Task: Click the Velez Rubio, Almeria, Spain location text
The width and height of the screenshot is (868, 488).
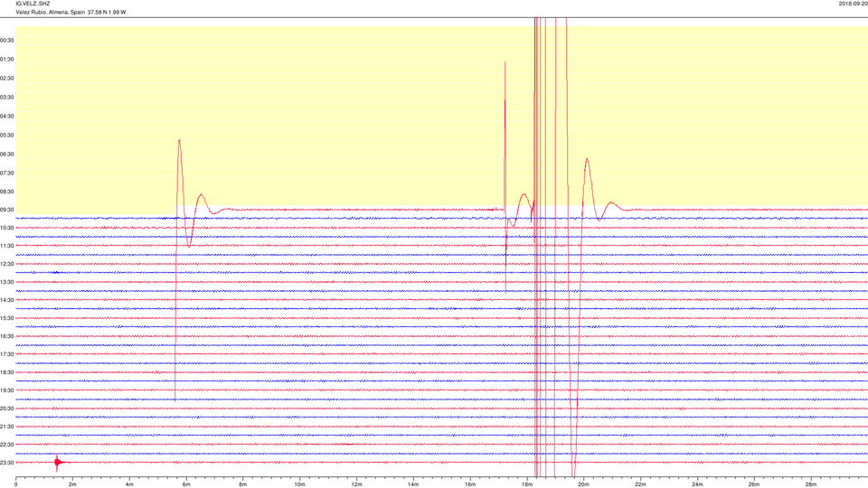Action: pos(50,12)
